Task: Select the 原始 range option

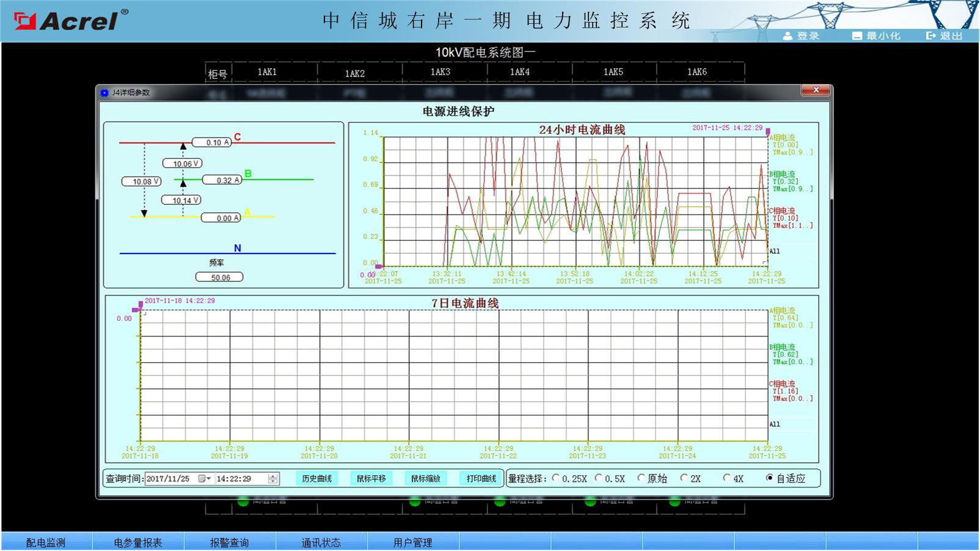Action: click(641, 478)
